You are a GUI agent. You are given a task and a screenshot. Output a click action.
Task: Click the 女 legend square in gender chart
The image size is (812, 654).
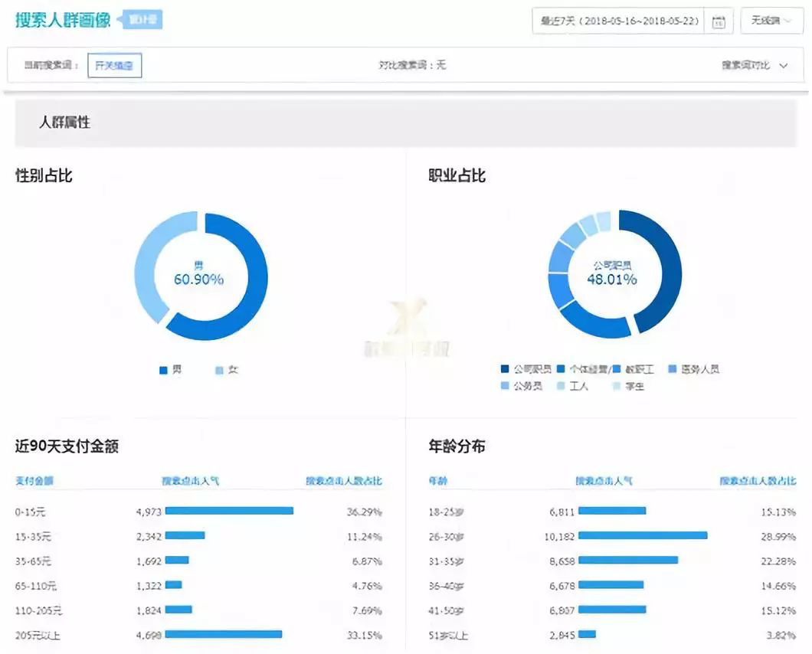(x=219, y=371)
